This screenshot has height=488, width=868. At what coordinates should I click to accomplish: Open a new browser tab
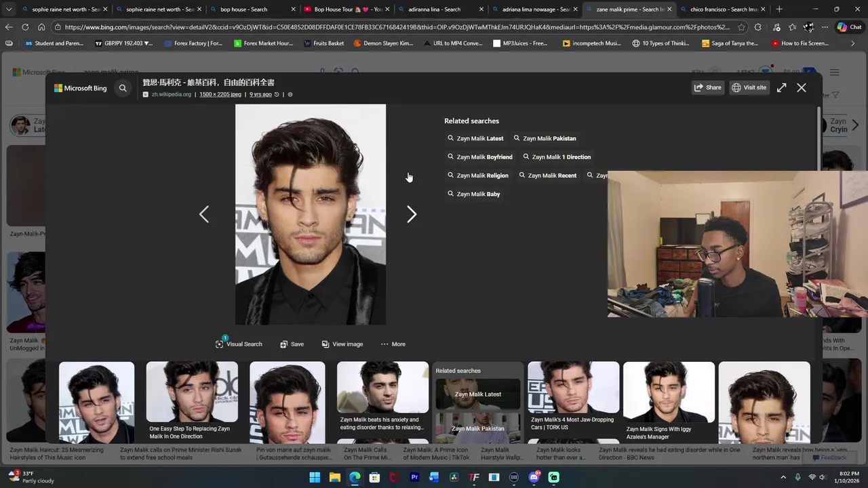tap(779, 9)
